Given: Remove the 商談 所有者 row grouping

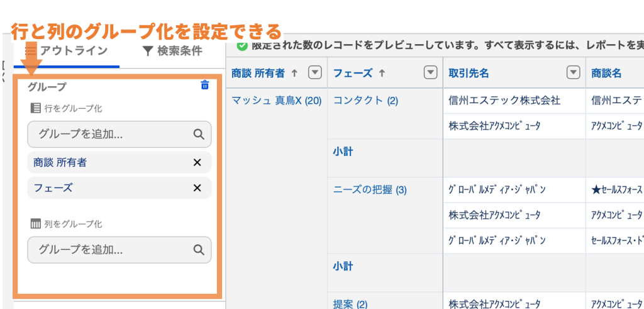Looking at the screenshot, I should 197,163.
